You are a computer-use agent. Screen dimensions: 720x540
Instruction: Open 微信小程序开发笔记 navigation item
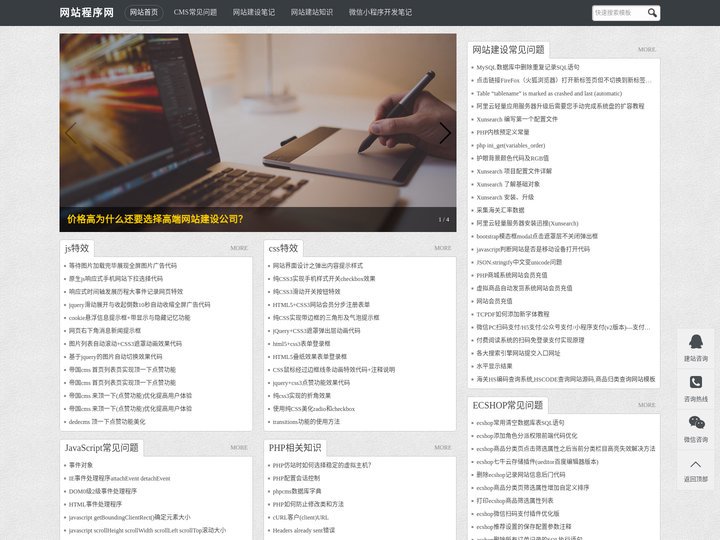(x=380, y=12)
